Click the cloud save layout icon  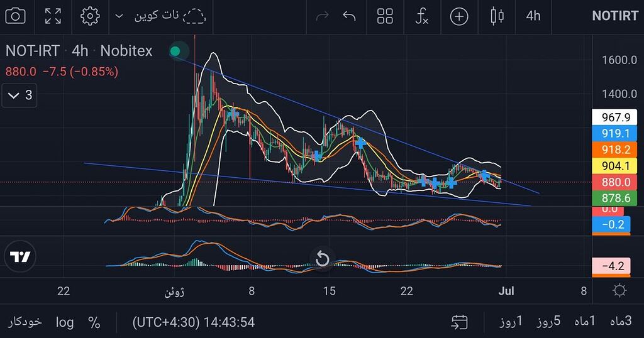[x=194, y=16]
